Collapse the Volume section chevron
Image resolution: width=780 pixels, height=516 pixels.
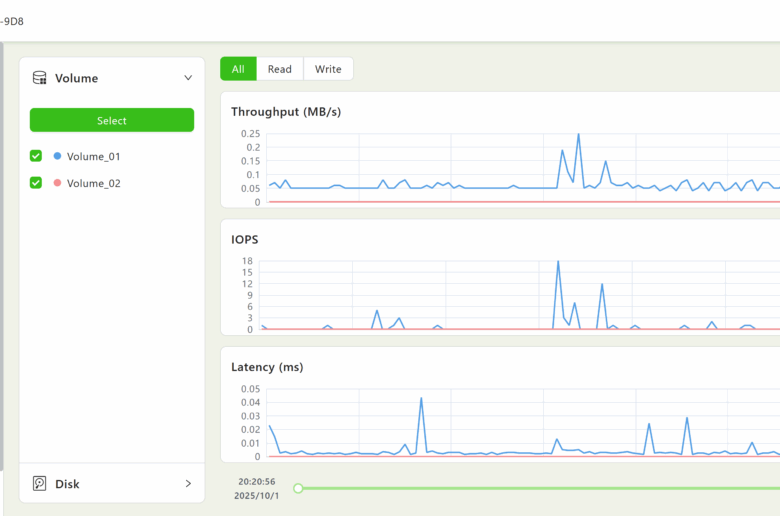point(188,78)
